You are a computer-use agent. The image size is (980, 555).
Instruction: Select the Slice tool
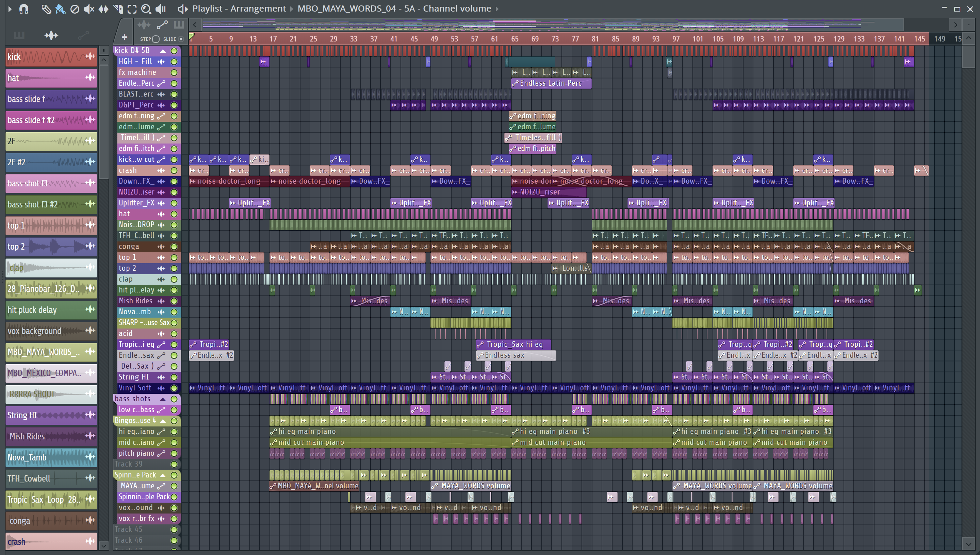[x=118, y=9]
